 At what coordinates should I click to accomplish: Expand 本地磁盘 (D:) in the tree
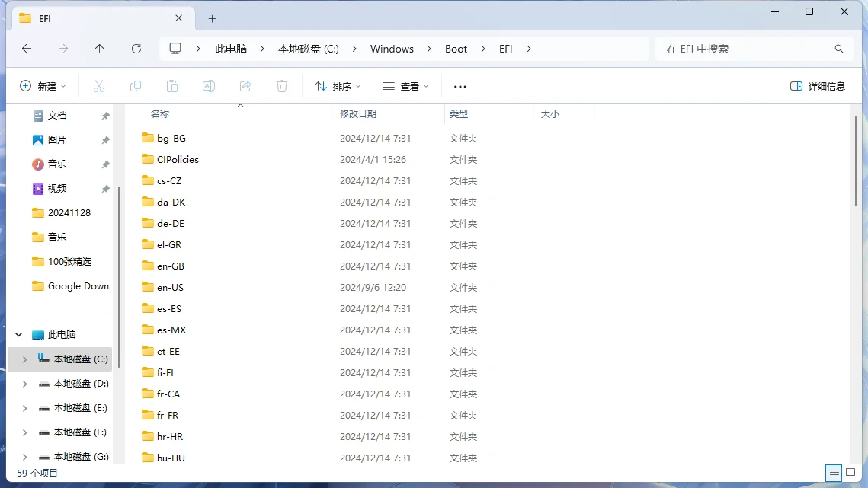tap(25, 384)
